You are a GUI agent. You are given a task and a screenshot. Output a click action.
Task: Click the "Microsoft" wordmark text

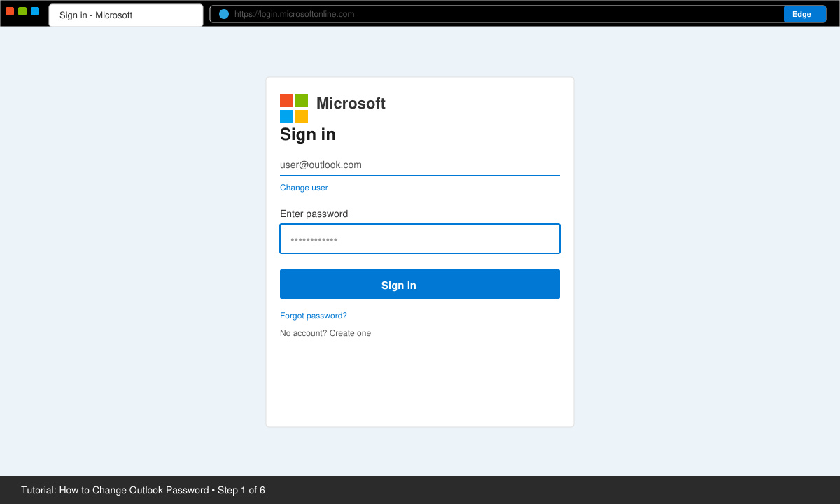tap(351, 103)
